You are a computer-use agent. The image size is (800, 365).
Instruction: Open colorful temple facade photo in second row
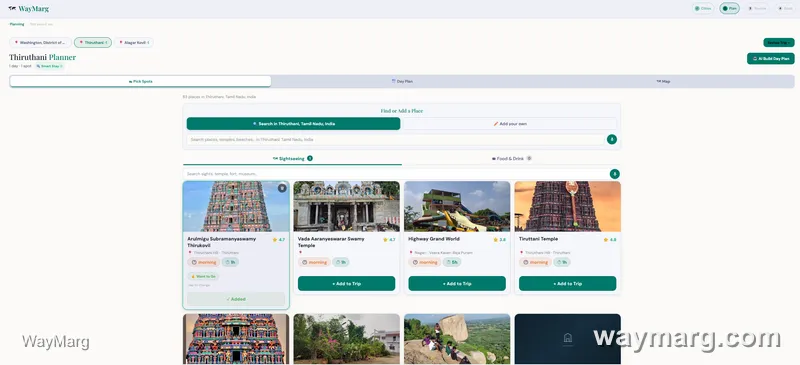(236, 339)
